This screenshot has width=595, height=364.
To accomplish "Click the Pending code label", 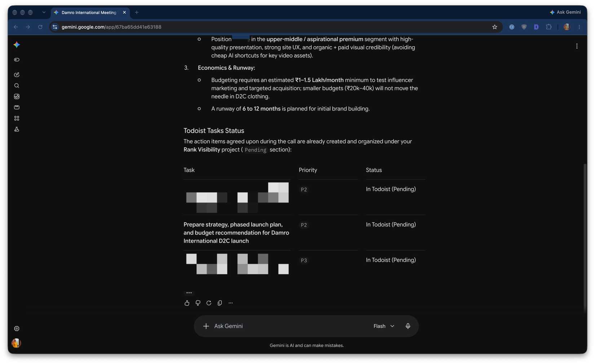I will (x=255, y=150).
